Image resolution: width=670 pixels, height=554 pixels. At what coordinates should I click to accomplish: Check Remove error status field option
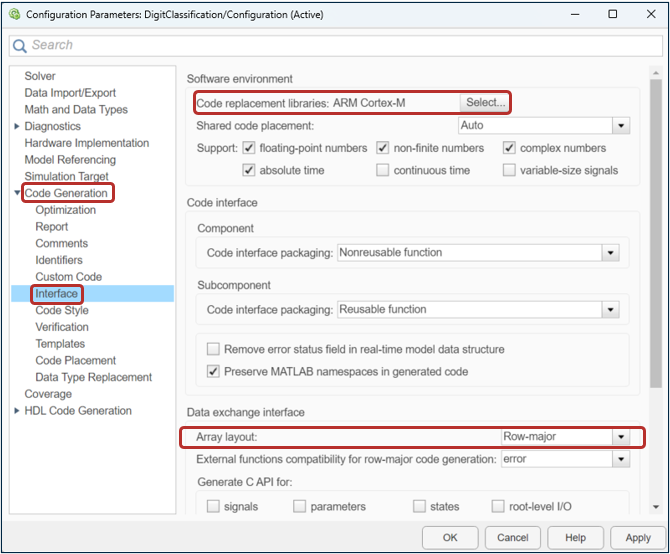click(213, 349)
